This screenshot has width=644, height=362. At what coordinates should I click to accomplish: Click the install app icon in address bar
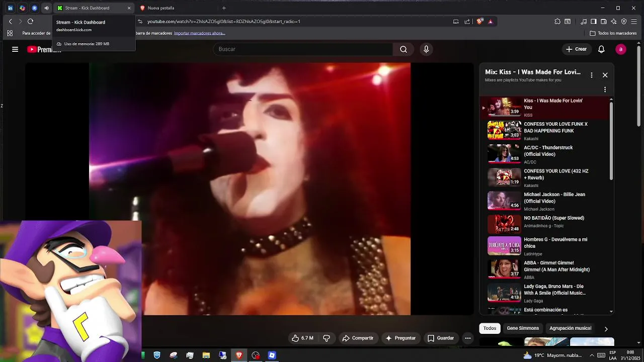(x=456, y=22)
